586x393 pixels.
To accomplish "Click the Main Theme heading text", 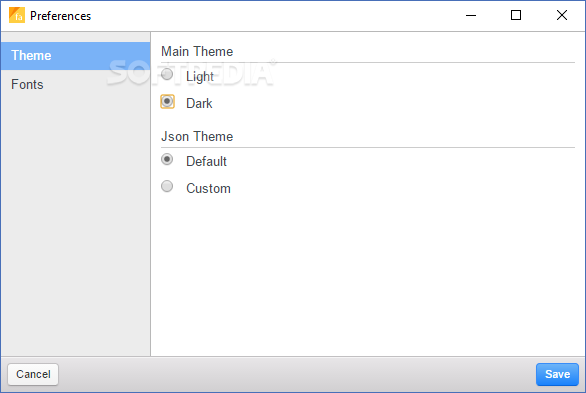I will [x=197, y=52].
